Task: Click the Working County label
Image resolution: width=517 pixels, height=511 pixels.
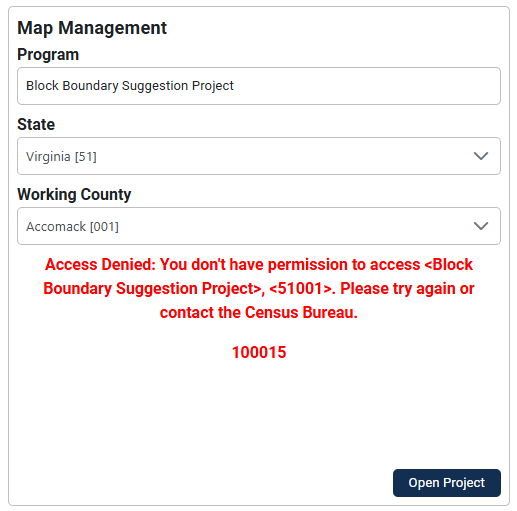Action: 74,194
